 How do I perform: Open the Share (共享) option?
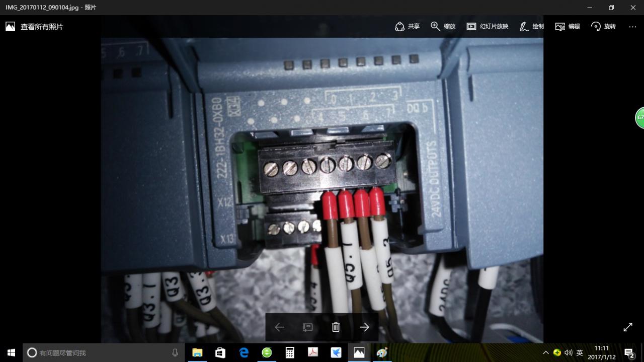pyautogui.click(x=408, y=26)
